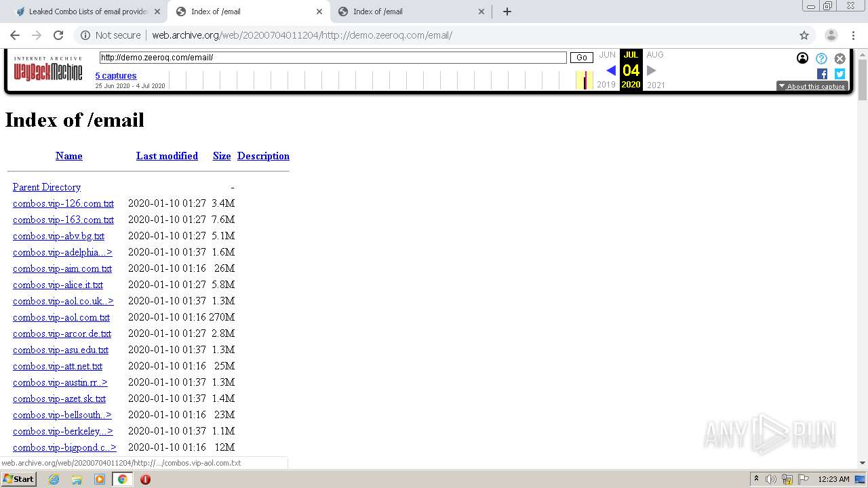Open combos.vip-126.com.txt
868x488 pixels.
(63, 203)
